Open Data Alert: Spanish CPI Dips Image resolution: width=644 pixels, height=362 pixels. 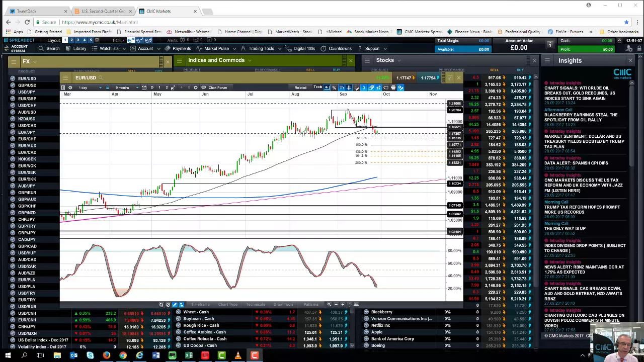(x=576, y=163)
